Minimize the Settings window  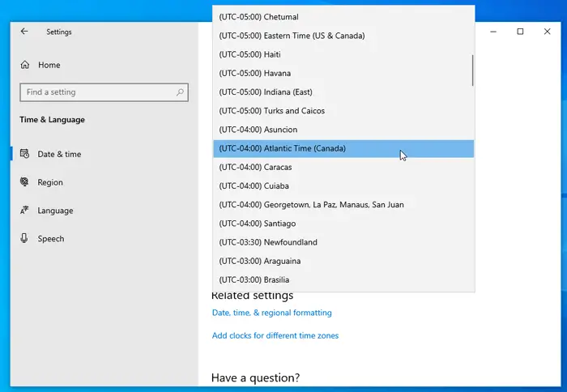493,32
